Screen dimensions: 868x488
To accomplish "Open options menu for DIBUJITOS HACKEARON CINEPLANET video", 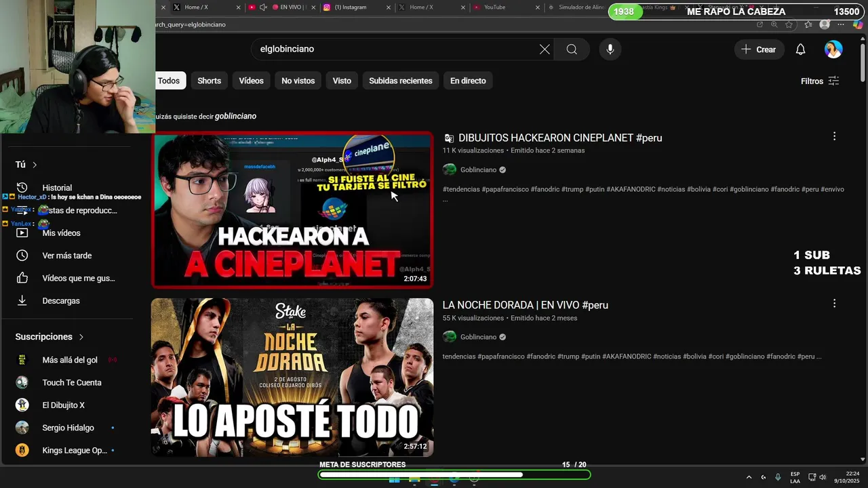I will coord(834,136).
